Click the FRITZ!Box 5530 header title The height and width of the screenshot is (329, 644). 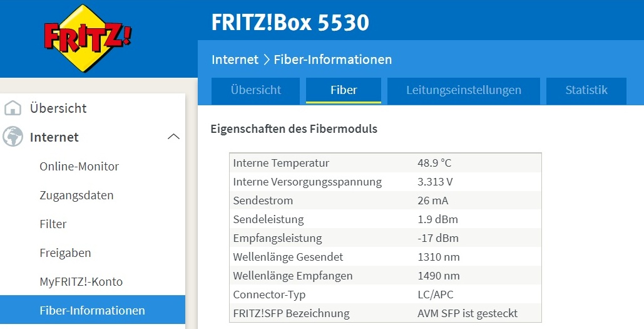tap(290, 22)
